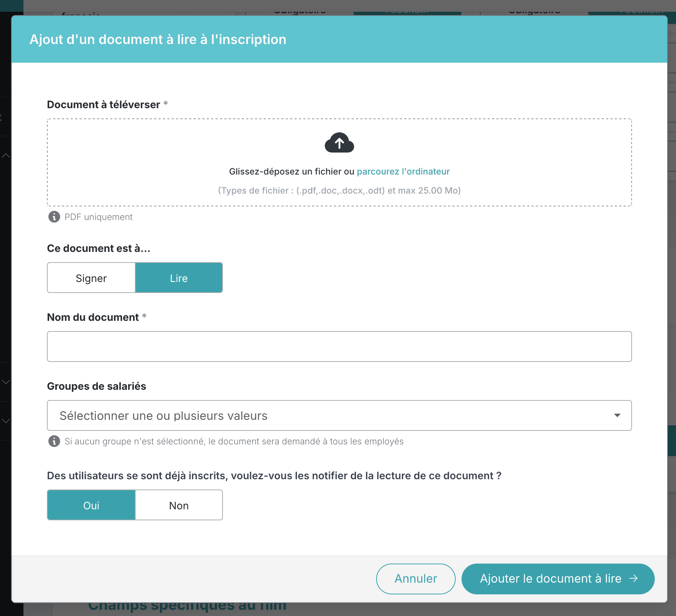
Task: Click the file types and max size text
Action: click(x=339, y=191)
